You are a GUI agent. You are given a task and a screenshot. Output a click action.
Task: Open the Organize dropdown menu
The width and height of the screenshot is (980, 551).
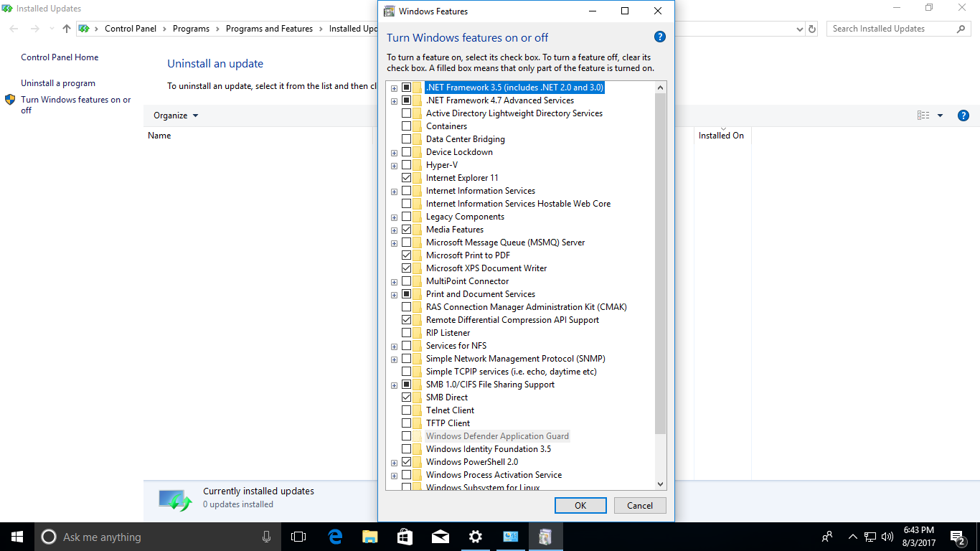pos(176,116)
